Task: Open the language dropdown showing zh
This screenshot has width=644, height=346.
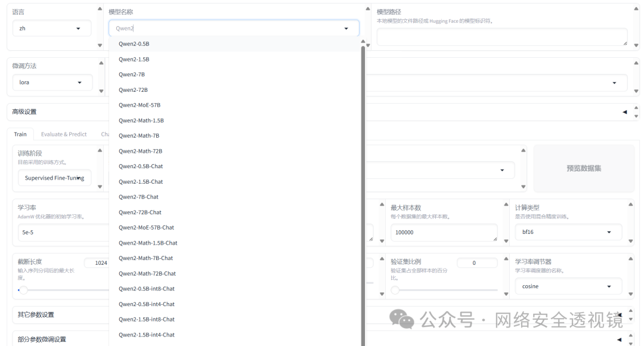Action: pos(52,29)
